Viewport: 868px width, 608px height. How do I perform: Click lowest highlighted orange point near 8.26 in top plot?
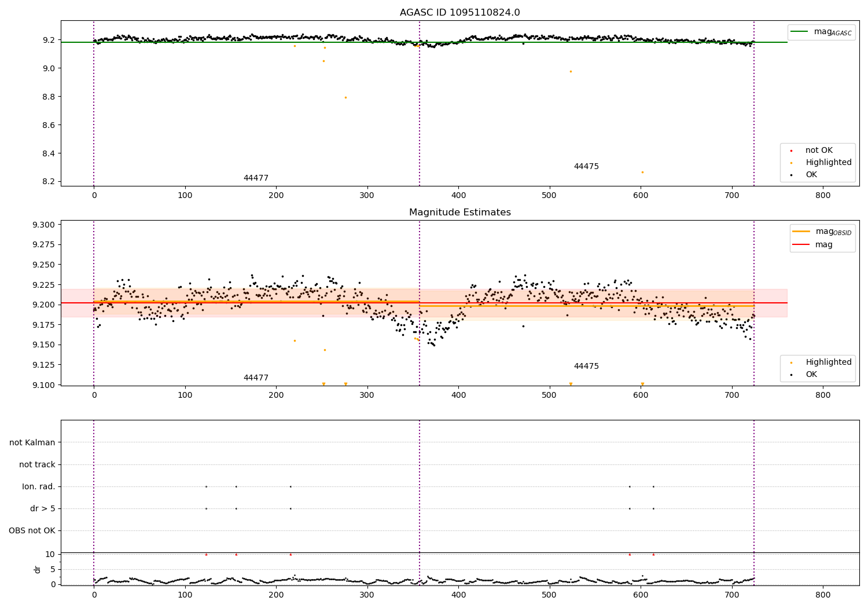642,172
